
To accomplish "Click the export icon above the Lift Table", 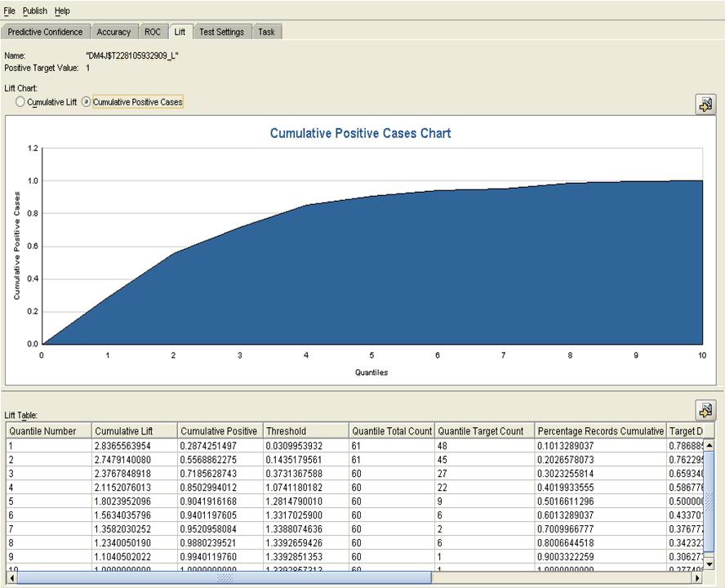I will [x=705, y=410].
